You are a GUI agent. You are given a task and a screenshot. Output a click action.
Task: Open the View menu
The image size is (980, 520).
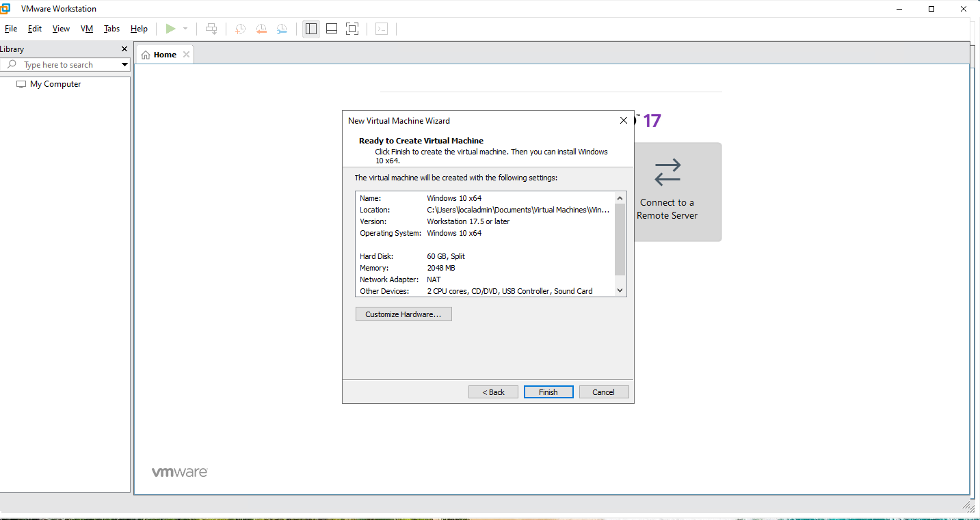click(62, 29)
